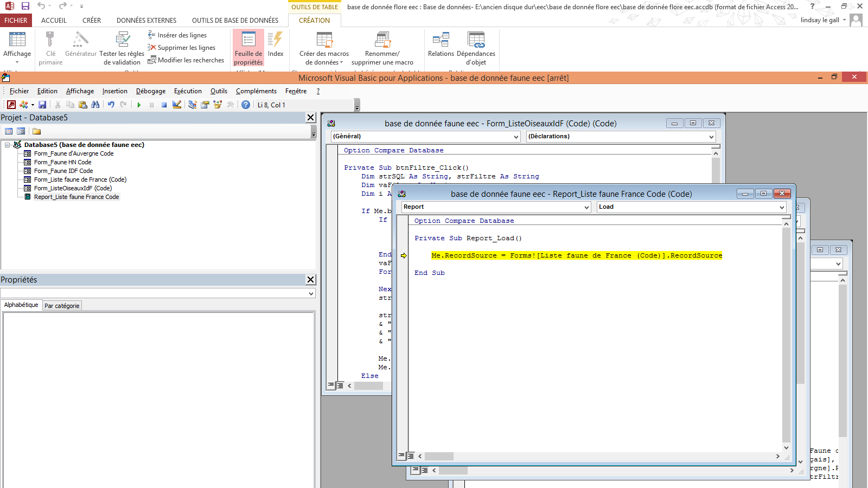Open the Project Explorer via its toolbar icon

pos(193,105)
